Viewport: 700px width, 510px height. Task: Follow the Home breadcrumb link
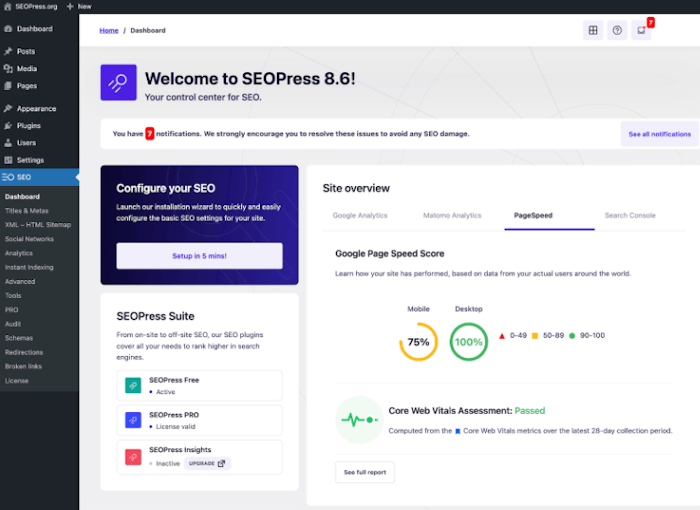[108, 30]
